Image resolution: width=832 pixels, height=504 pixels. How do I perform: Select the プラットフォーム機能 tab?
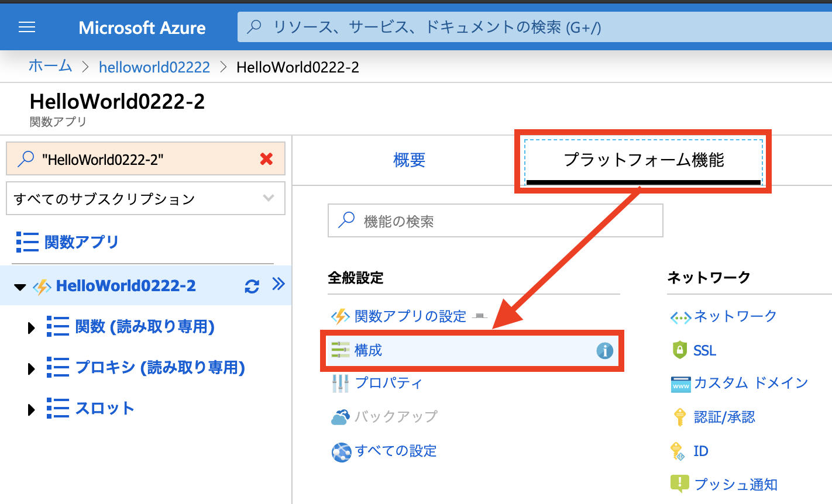644,160
